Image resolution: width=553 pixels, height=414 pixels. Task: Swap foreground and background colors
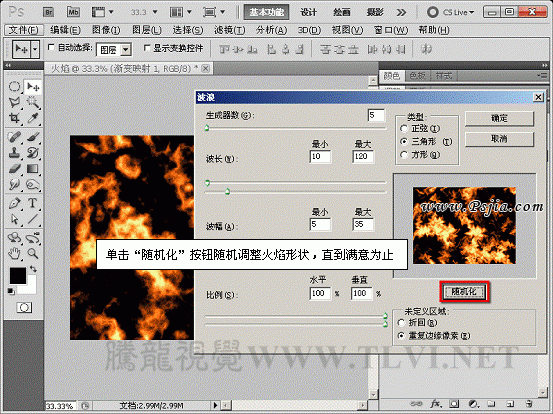pyautogui.click(x=33, y=269)
